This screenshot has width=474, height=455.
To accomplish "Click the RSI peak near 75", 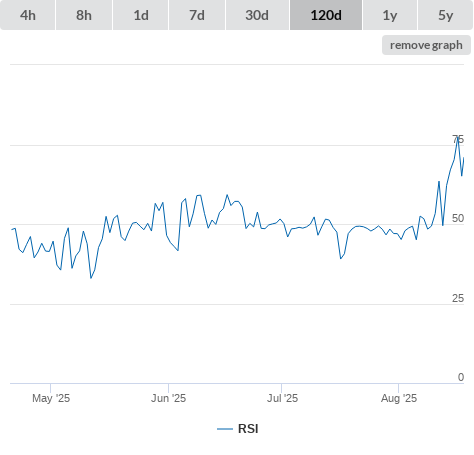I will point(458,137).
